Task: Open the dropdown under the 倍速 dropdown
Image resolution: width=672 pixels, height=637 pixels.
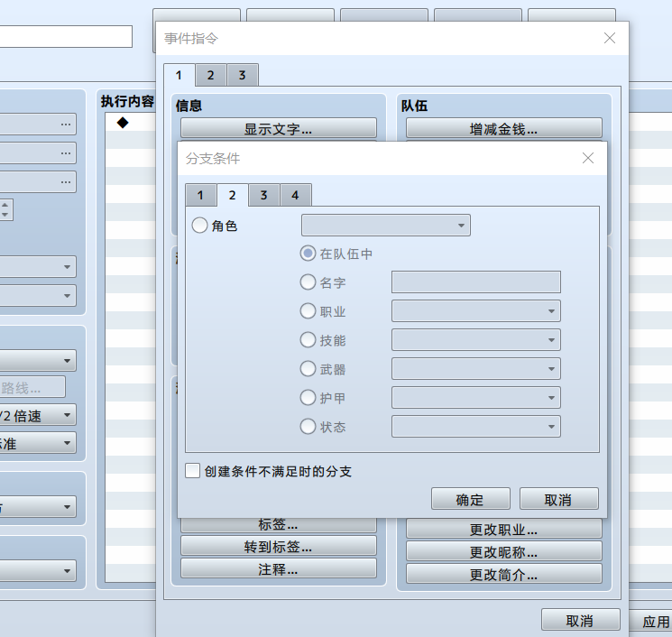Action: pos(37,443)
